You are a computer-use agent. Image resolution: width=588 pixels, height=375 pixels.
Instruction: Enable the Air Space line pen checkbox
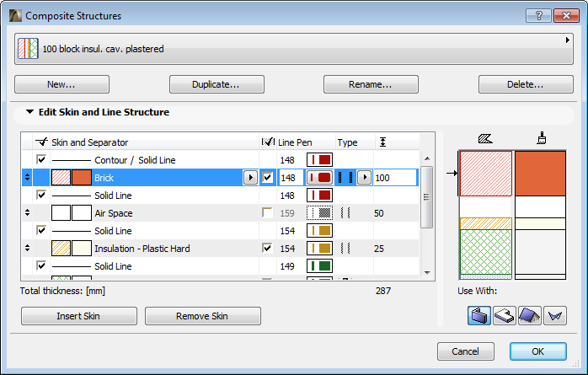[268, 213]
